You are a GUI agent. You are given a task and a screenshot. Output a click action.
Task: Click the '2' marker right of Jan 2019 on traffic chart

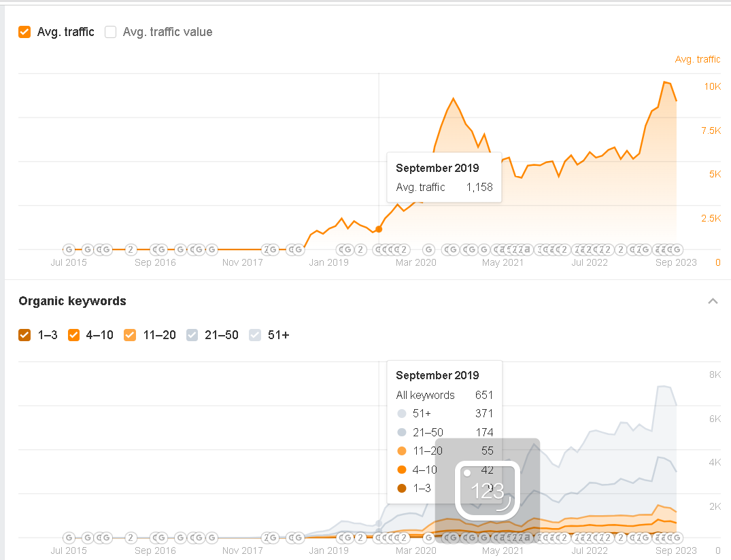tap(358, 249)
